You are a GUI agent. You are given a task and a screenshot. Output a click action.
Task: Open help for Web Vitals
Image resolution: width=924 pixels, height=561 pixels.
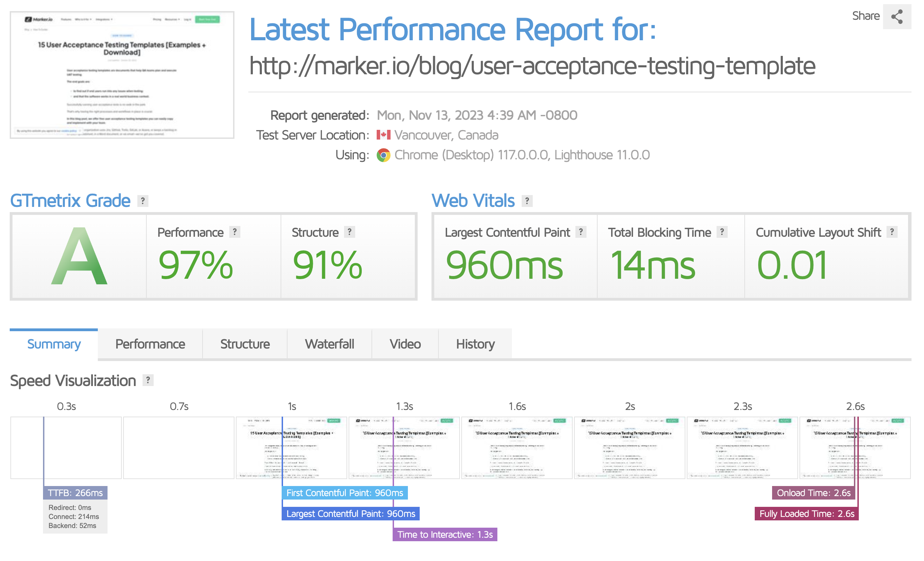pyautogui.click(x=527, y=201)
